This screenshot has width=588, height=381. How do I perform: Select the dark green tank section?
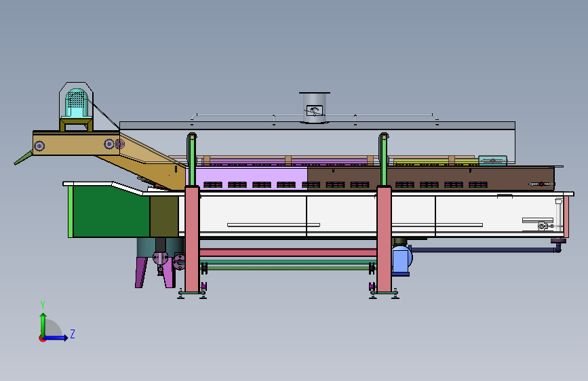click(x=111, y=211)
